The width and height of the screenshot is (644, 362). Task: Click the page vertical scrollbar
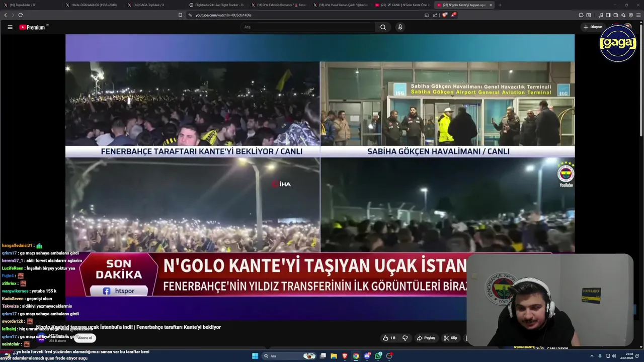click(641, 80)
